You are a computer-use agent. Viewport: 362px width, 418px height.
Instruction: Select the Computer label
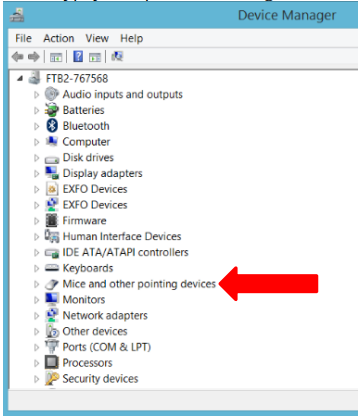[86, 142]
